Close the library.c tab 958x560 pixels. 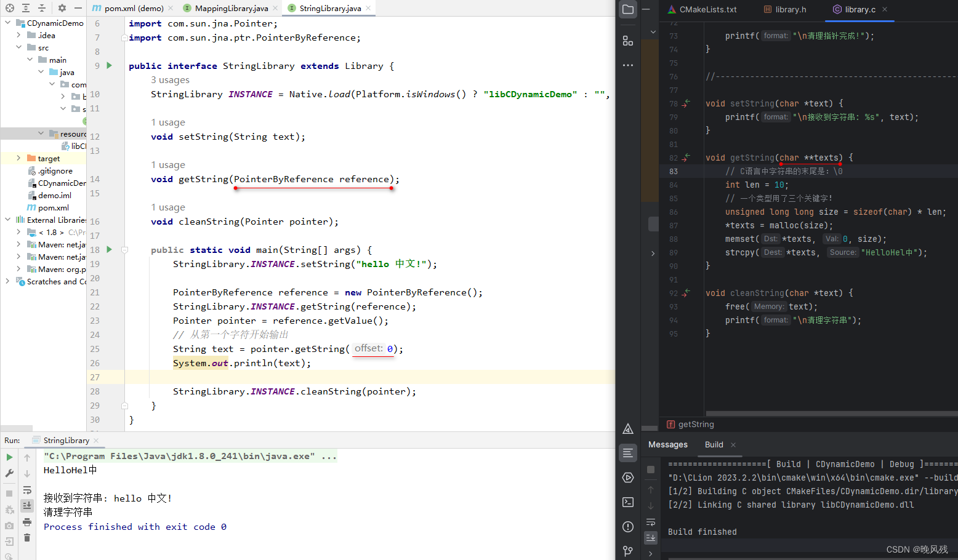tap(885, 9)
